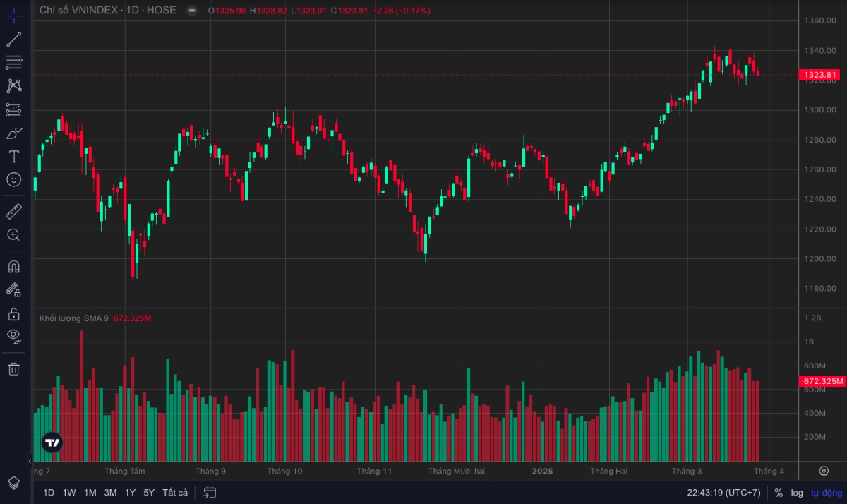The height and width of the screenshot is (504, 847).
Task: Toggle tự động auto scale
Action: tap(825, 492)
